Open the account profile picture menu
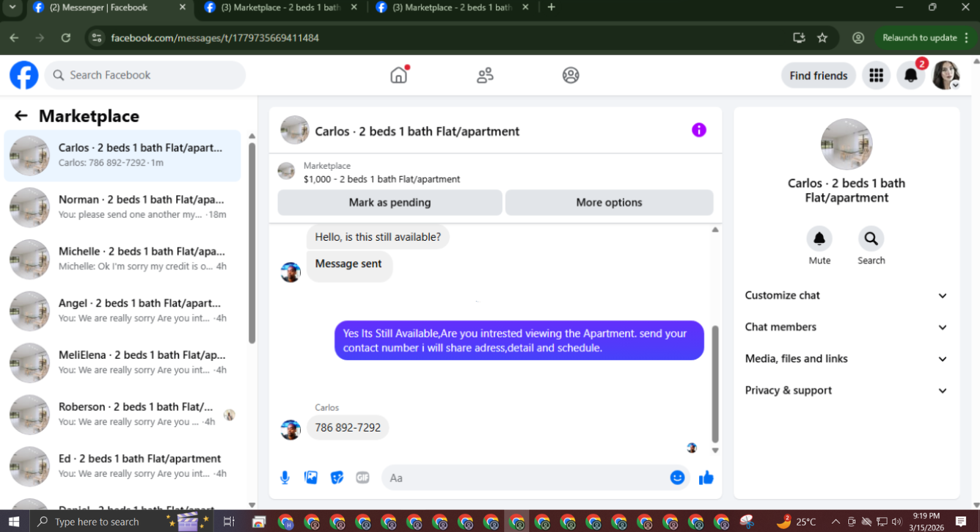This screenshot has height=532, width=980. point(946,75)
